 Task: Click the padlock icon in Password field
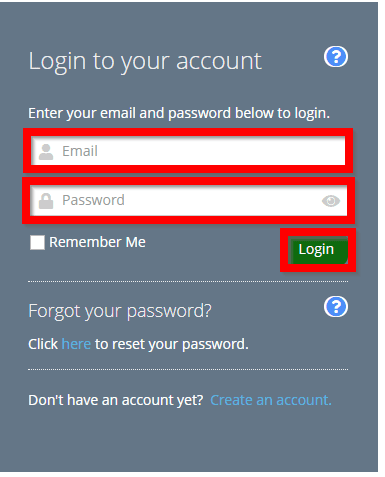point(46,201)
